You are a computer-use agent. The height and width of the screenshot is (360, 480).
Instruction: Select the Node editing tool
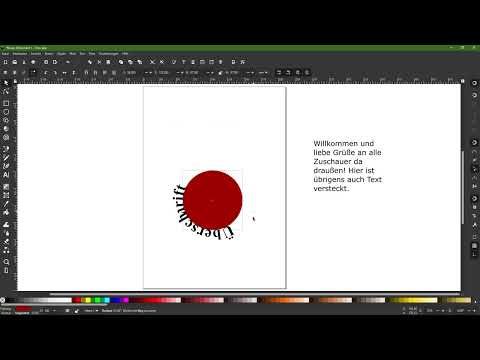(6, 91)
